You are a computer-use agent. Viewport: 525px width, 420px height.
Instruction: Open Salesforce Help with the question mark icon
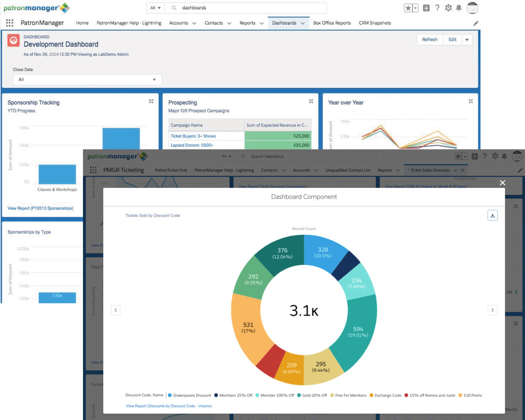point(438,8)
